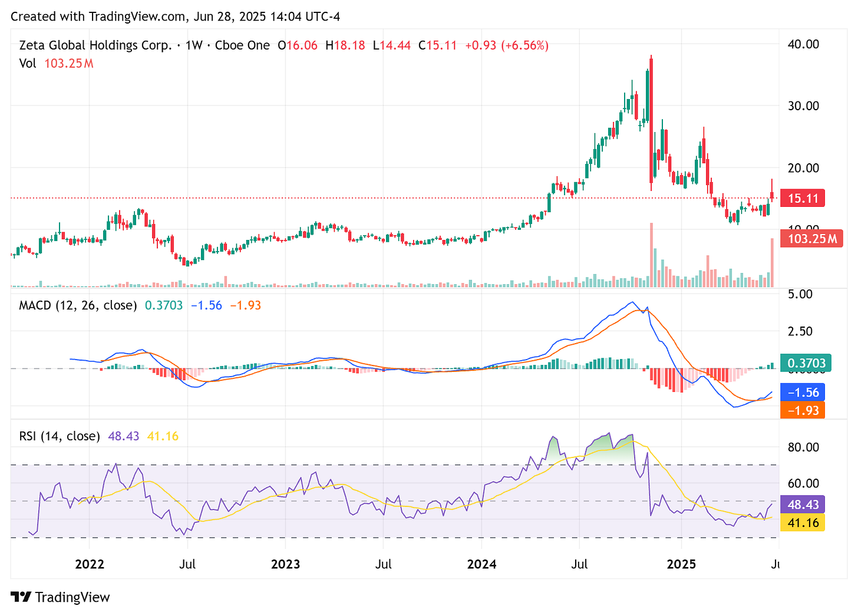Click the green 0.3703 MACD histogram value tag
Image resolution: width=858 pixels, height=616 pixels.
coord(807,363)
